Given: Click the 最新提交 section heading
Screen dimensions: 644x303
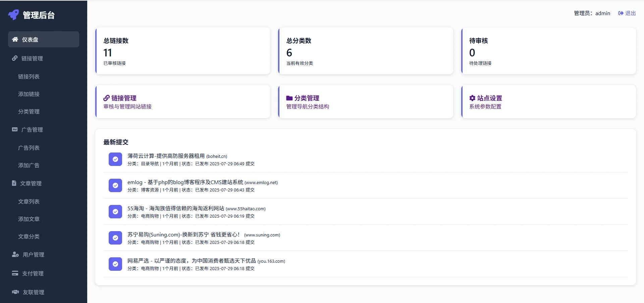Looking at the screenshot, I should tap(116, 142).
